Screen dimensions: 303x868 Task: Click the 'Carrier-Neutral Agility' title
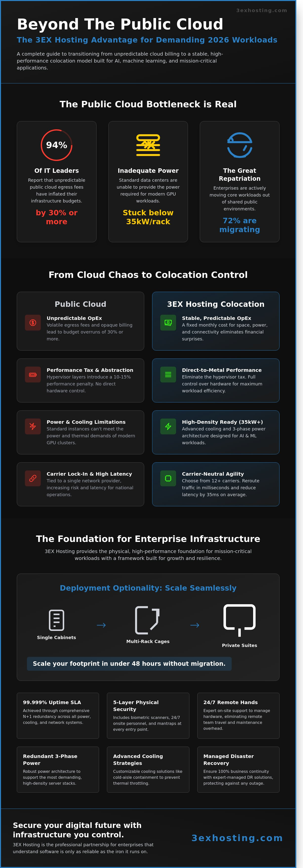213,474
